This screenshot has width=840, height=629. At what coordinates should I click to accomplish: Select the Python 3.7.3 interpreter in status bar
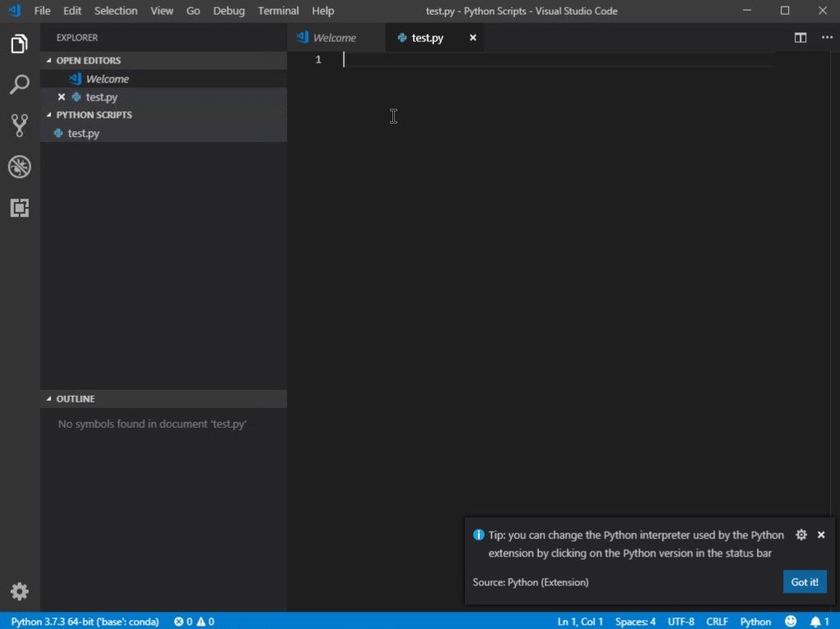[85, 622]
